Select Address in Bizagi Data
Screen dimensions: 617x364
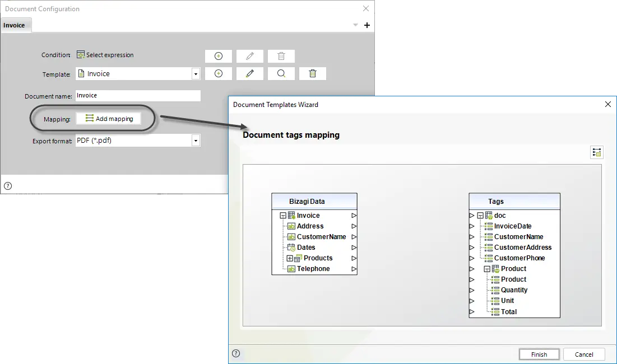coord(310,226)
